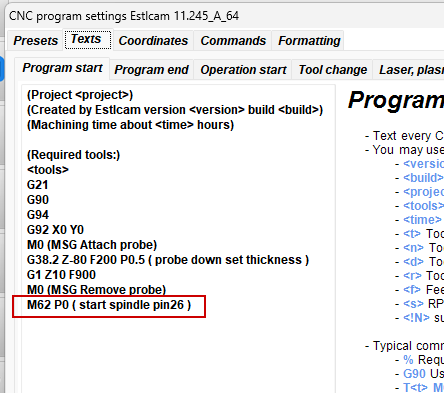
Task: Click the 'G38.2 Z-80 F200 P0.5' line
Action: pos(168,260)
